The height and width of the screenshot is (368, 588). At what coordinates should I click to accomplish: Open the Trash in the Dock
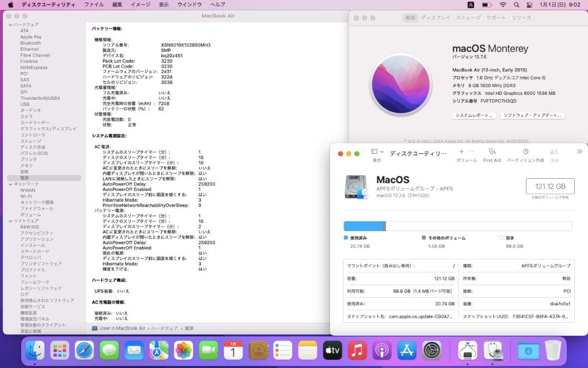(553, 351)
